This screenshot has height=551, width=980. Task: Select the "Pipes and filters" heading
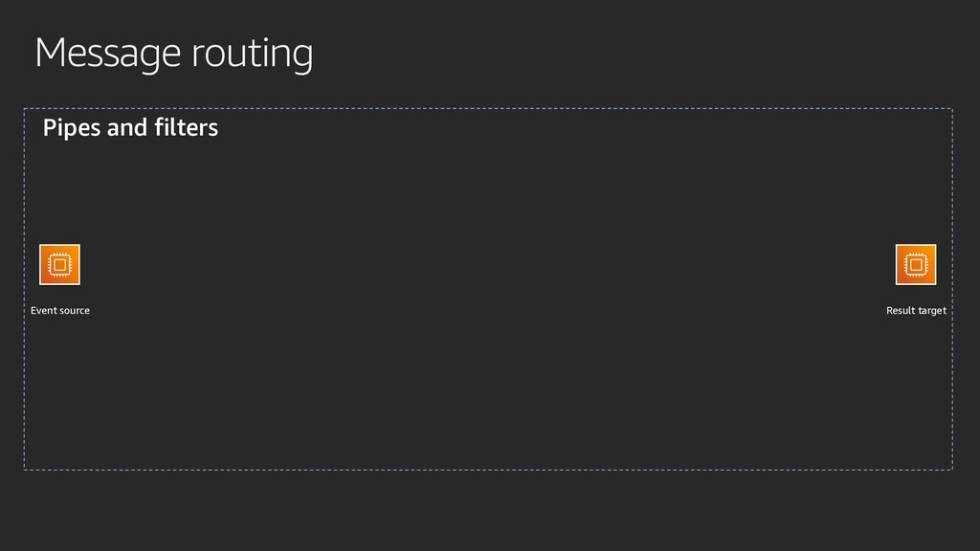[x=130, y=127]
